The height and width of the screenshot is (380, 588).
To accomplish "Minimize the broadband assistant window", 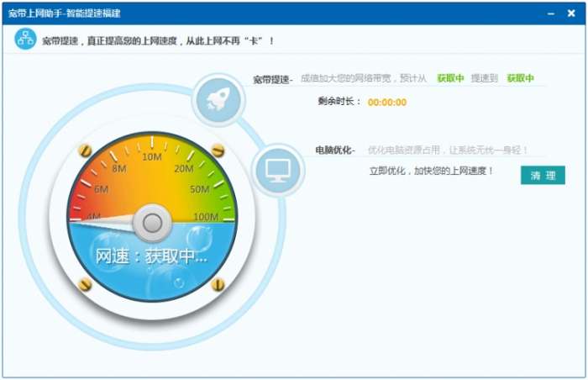I will pyautogui.click(x=550, y=13).
